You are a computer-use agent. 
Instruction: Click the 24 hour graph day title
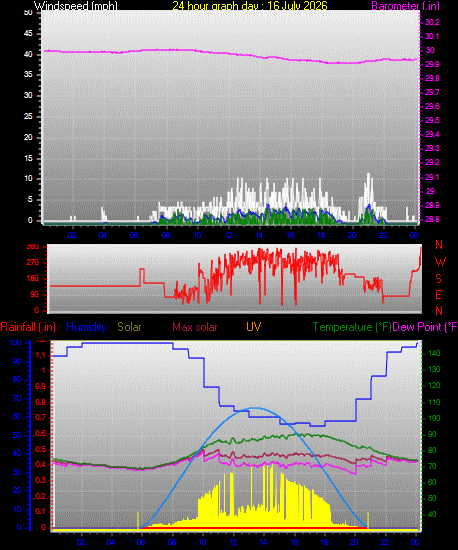point(250,5)
